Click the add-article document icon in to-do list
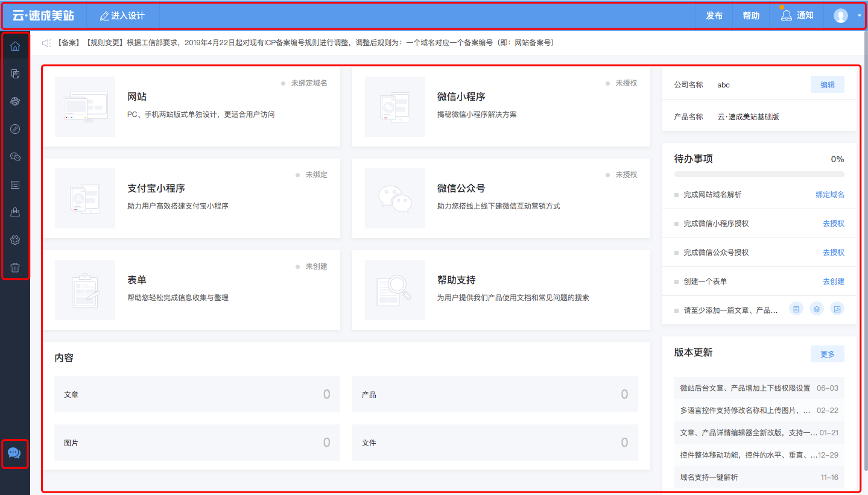 pyautogui.click(x=796, y=309)
